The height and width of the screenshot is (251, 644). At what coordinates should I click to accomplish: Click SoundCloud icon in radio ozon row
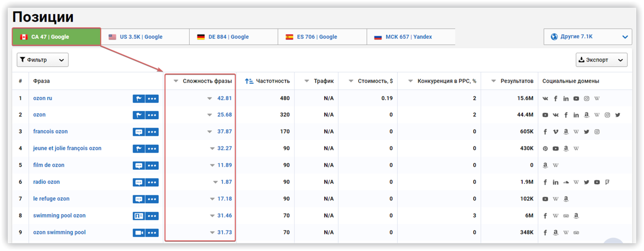(x=566, y=182)
